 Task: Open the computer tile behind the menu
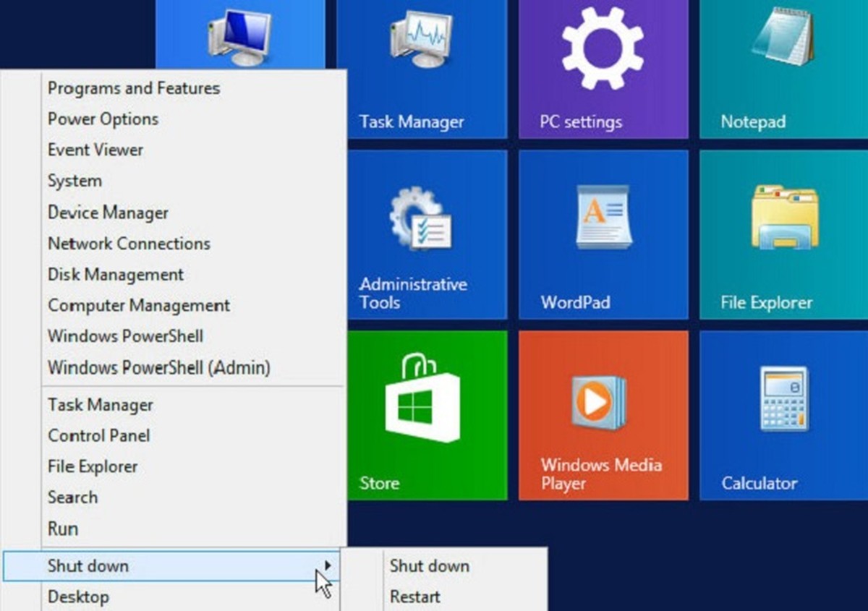click(240, 35)
